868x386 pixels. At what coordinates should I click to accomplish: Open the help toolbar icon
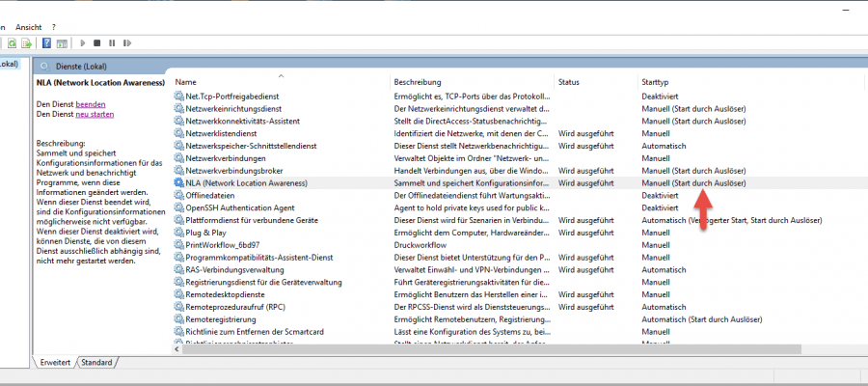click(46, 43)
